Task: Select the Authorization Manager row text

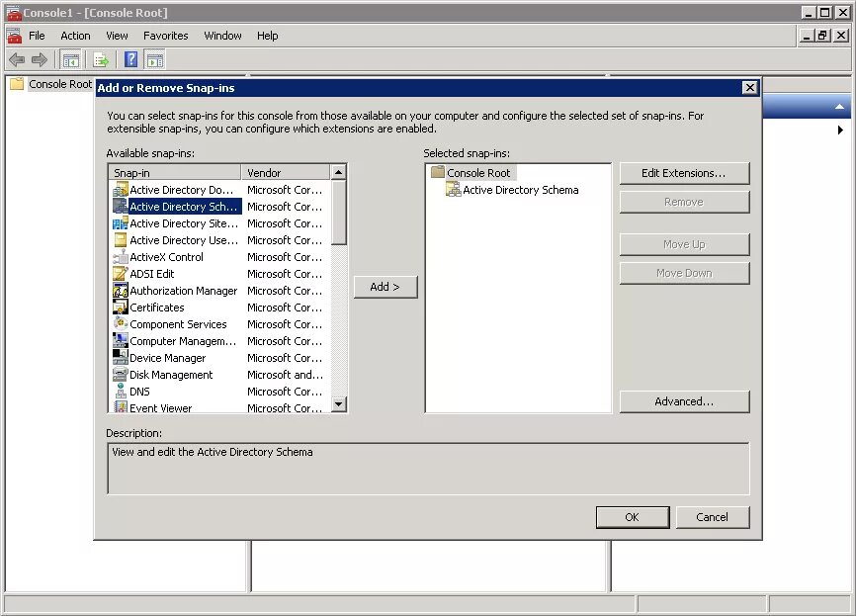Action: coord(184,291)
